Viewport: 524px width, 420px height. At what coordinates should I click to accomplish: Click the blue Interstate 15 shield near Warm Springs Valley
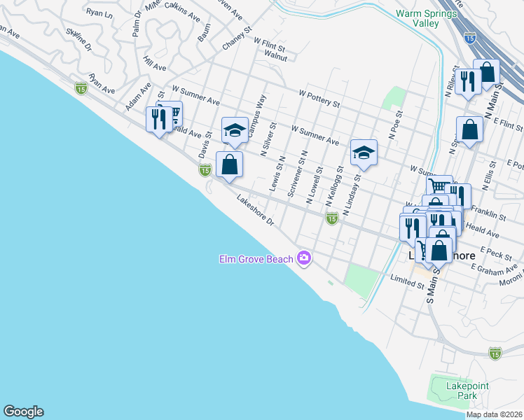point(470,38)
